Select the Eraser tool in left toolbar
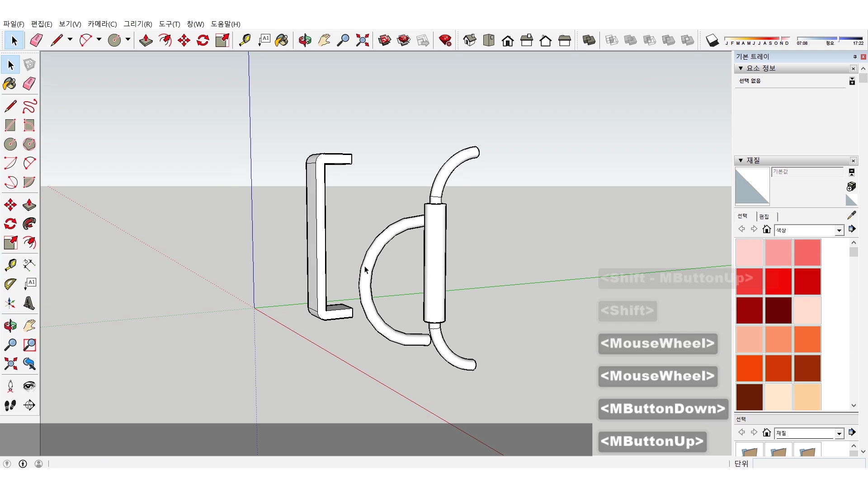This screenshot has width=868, height=488. [29, 84]
